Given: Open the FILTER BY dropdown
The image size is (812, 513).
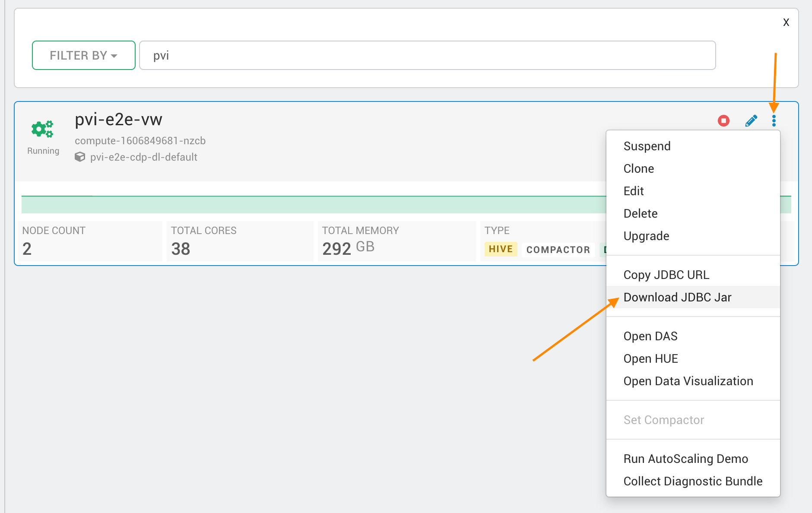Looking at the screenshot, I should click(83, 55).
